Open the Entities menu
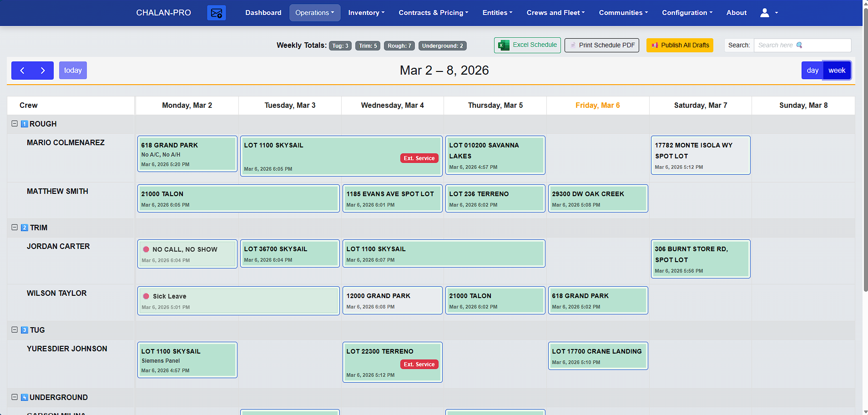The width and height of the screenshot is (868, 415). tap(497, 12)
